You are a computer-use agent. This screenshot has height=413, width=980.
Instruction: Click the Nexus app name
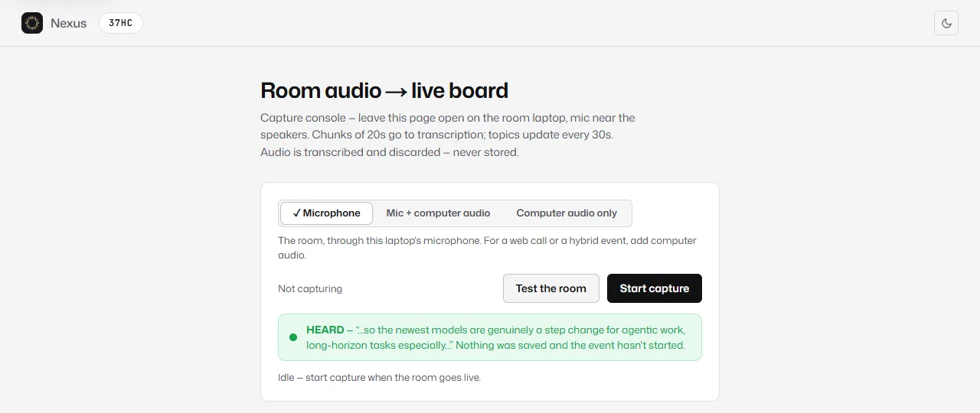[69, 23]
